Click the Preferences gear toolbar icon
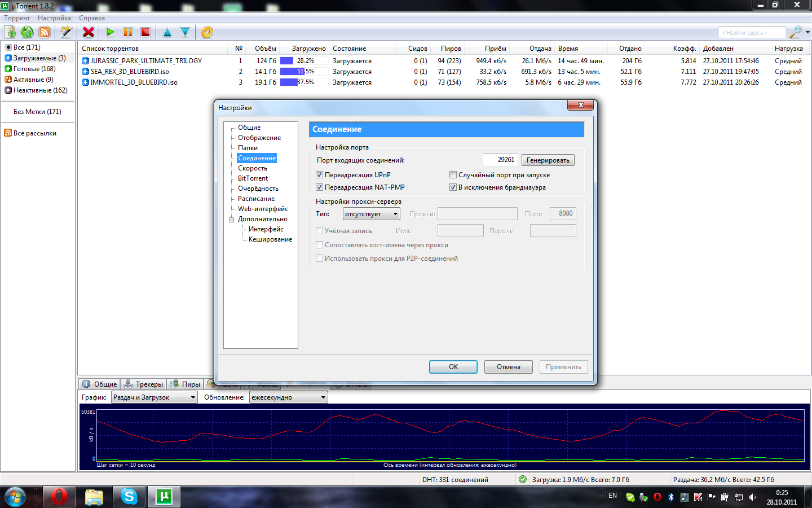The image size is (812, 508). (x=207, y=32)
